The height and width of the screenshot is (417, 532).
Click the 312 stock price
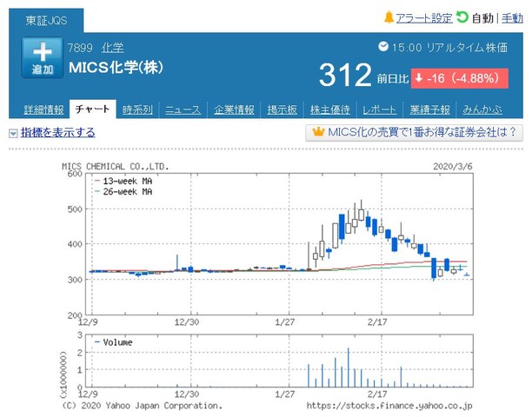pos(345,76)
